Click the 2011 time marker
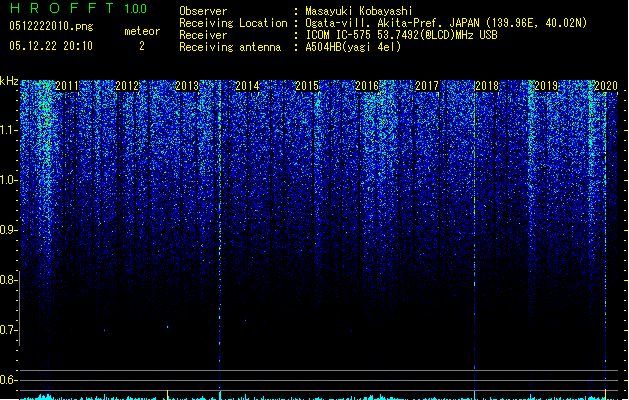629x400 pixels. (x=67, y=86)
